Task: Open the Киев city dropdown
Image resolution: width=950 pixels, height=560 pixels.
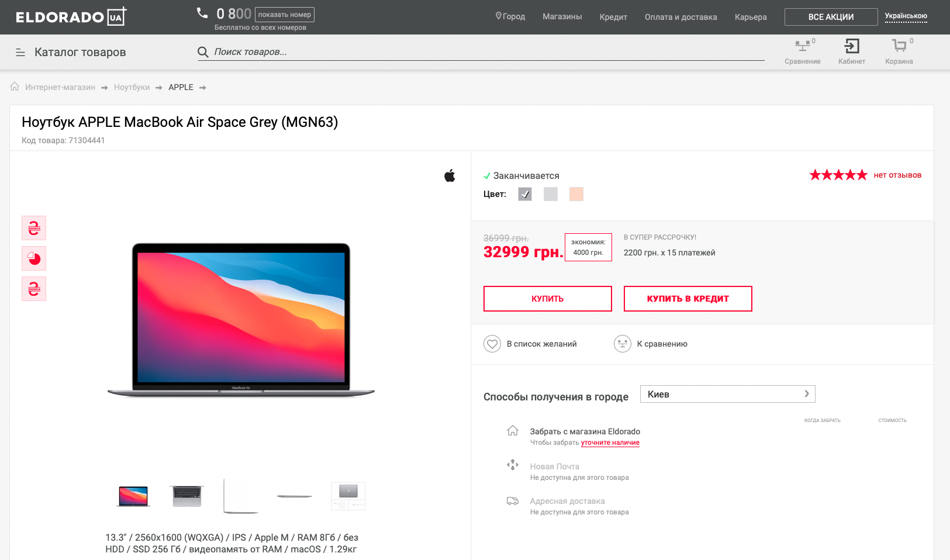Action: point(727,394)
